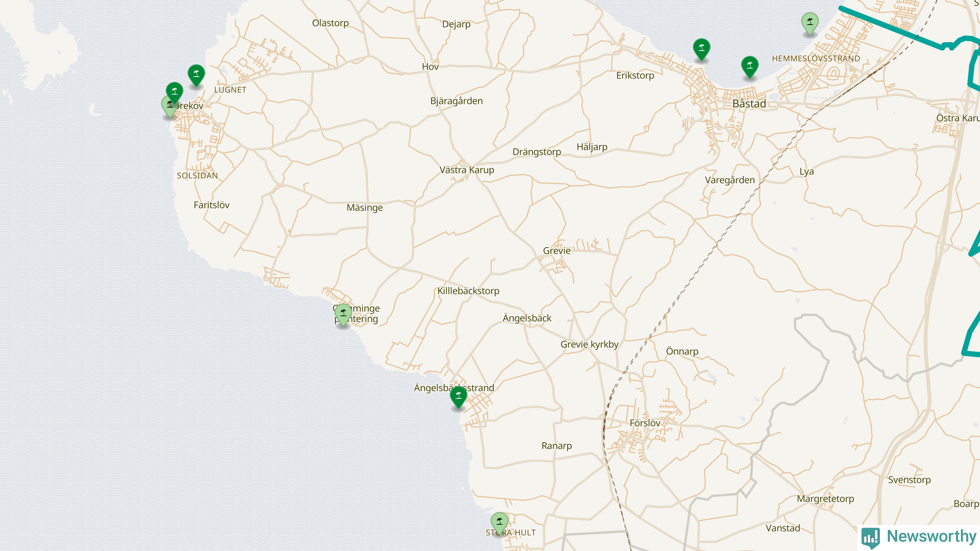Image resolution: width=980 pixels, height=551 pixels.
Task: Click the Hov village label
Action: [430, 67]
